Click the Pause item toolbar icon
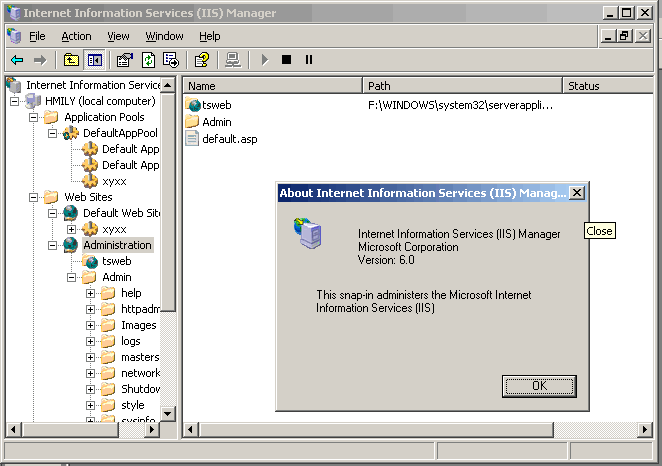Screen dimensions: 662x466 [x=309, y=60]
